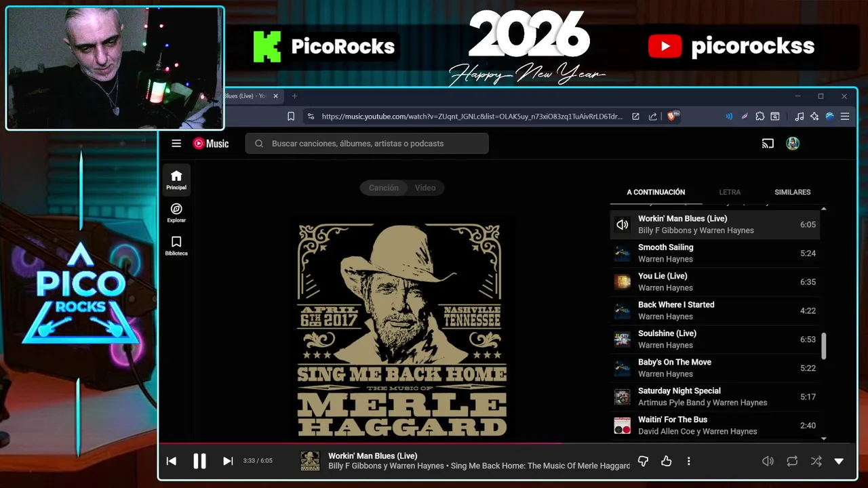Open the Leo AI sparkle icon
Viewport: 868px width, 488px height.
[x=814, y=117]
